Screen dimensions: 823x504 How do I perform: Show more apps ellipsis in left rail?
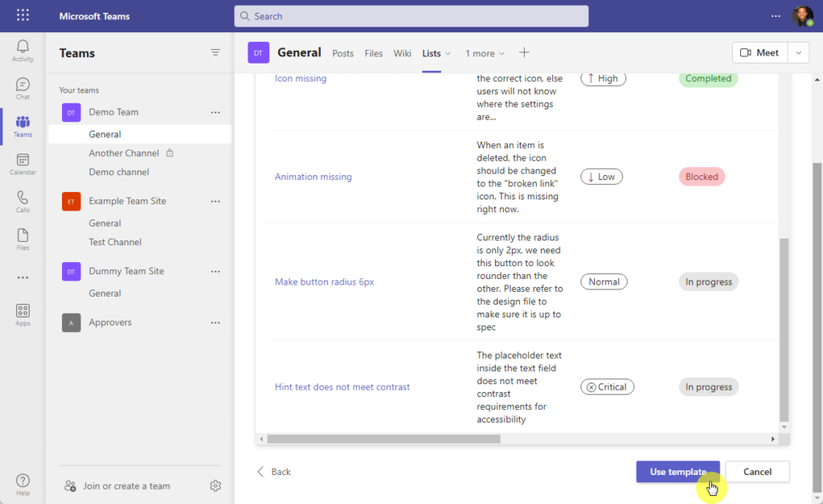tap(23, 278)
